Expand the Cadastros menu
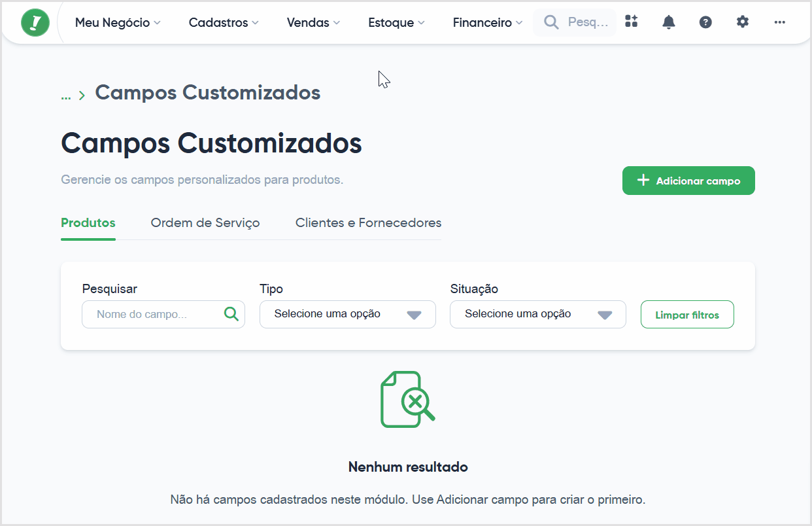 (224, 22)
